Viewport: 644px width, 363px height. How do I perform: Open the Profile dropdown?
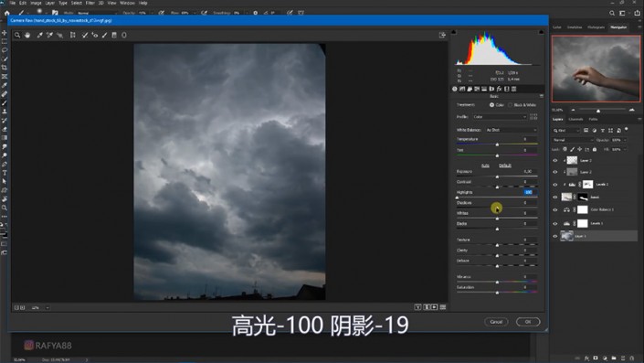[500, 117]
